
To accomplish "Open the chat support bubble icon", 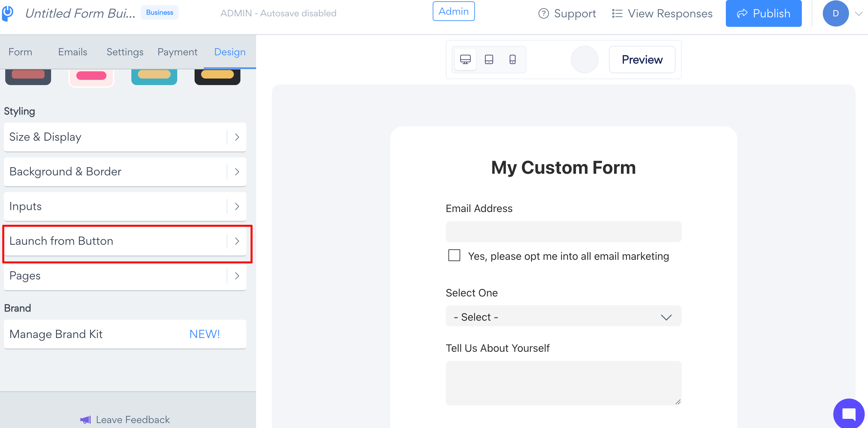I will click(x=848, y=414).
